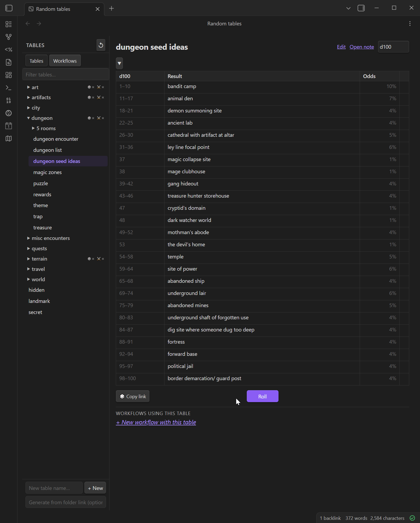Select the dungeon list table
Image resolution: width=420 pixels, height=523 pixels.
(x=68, y=150)
